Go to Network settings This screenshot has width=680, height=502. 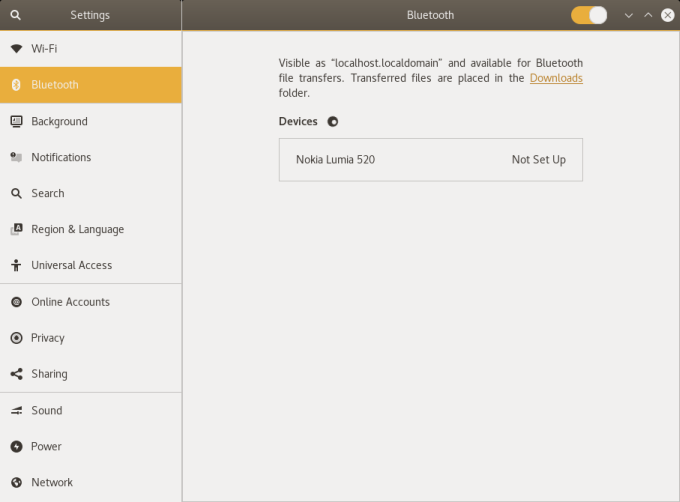click(52, 482)
